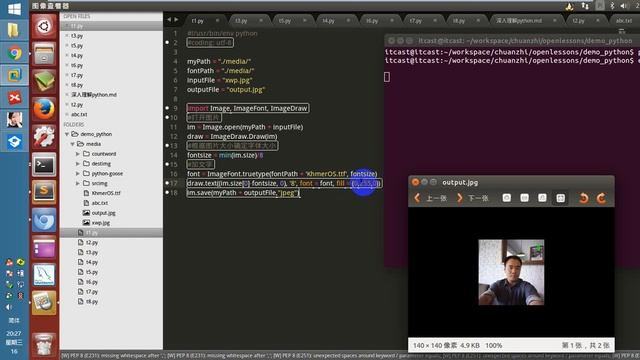
Task: Open t2.py file in folder tree
Action: [x=92, y=242]
